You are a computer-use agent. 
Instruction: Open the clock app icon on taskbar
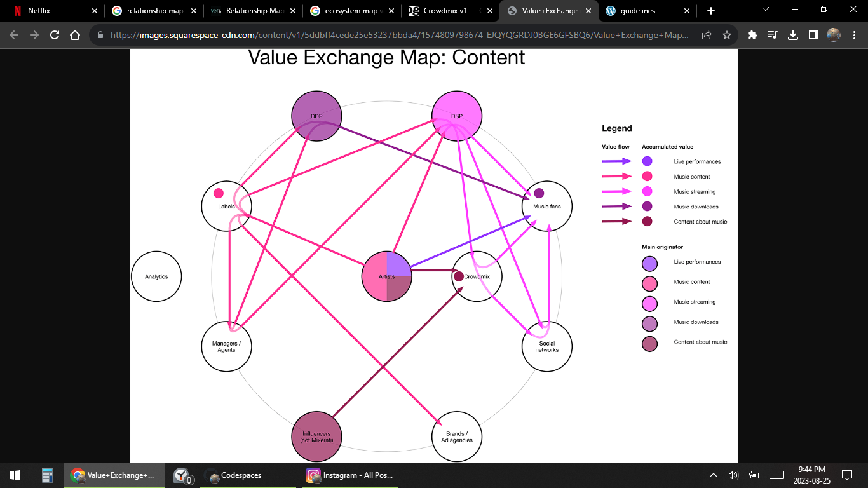pos(183,475)
